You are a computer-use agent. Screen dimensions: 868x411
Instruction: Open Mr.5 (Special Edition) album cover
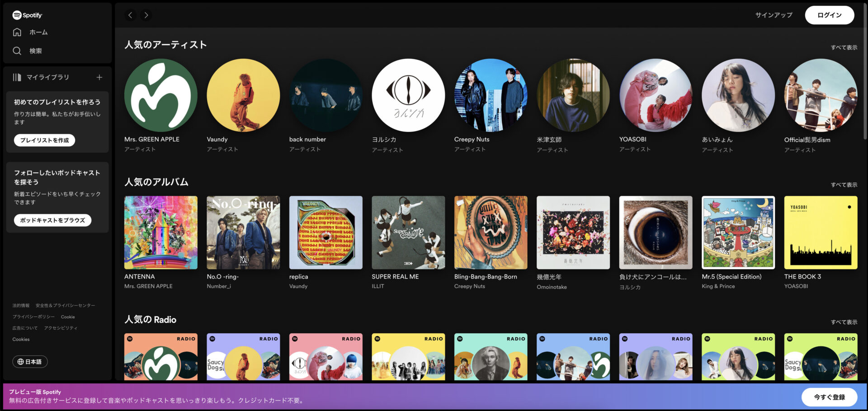738,233
